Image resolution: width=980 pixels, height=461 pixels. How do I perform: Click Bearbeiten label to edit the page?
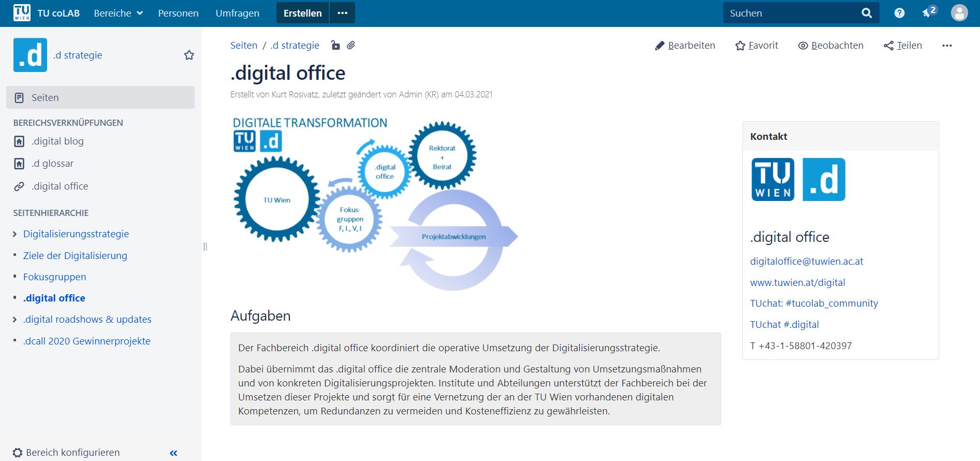point(692,45)
